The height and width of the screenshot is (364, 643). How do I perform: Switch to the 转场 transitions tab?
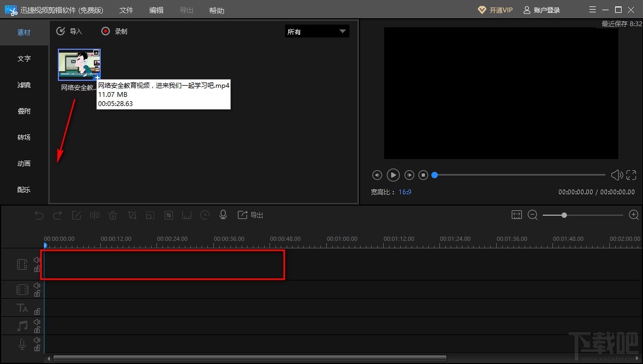pos(24,138)
